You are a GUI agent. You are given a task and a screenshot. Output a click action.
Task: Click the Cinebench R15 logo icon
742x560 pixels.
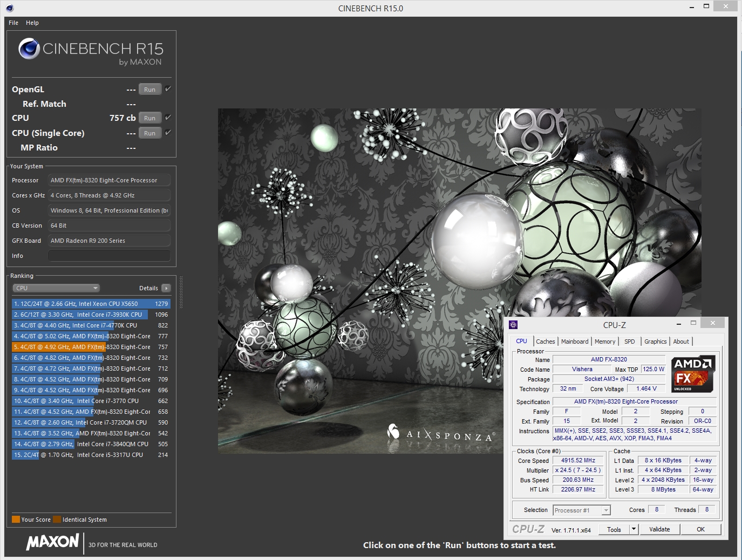[29, 49]
